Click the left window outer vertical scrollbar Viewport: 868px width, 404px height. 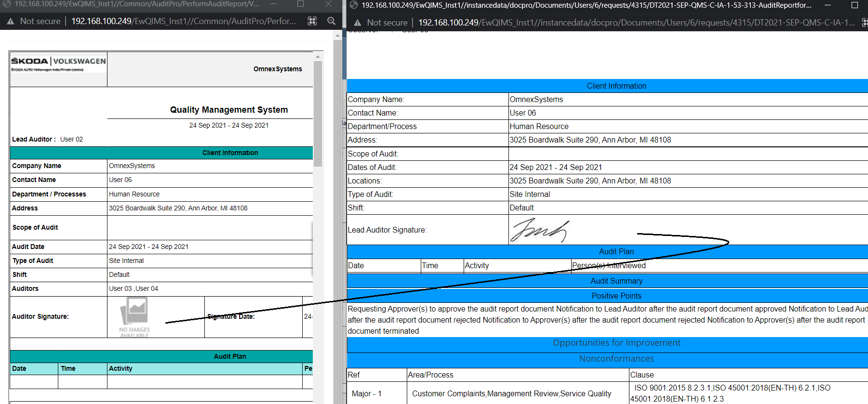point(337,217)
